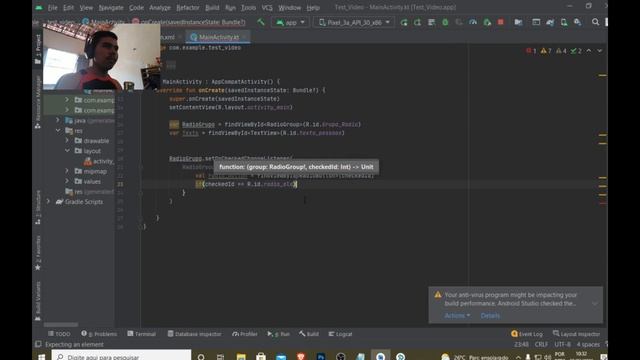Image resolution: width=640 pixels, height=360 pixels.
Task: Click the Make Project hammer icon
Action: click(260, 22)
